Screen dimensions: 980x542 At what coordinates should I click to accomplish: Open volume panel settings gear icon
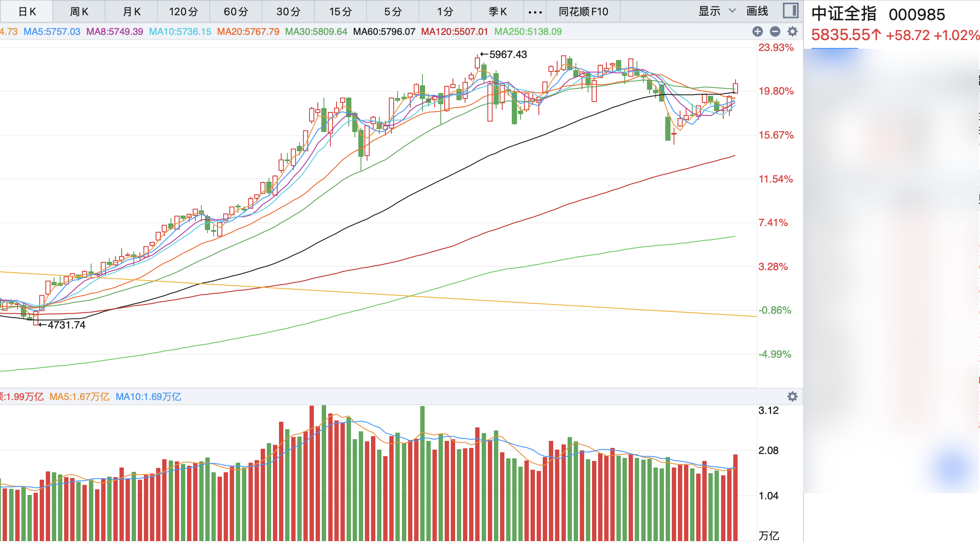793,396
